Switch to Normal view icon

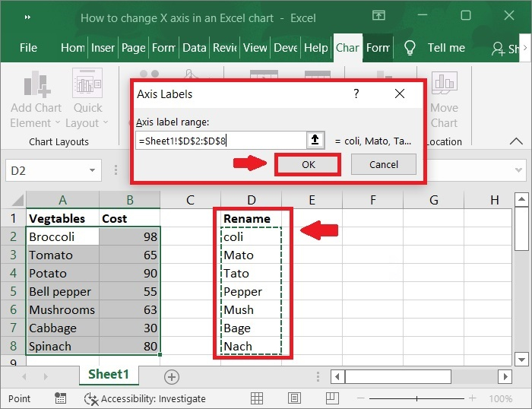(257, 398)
